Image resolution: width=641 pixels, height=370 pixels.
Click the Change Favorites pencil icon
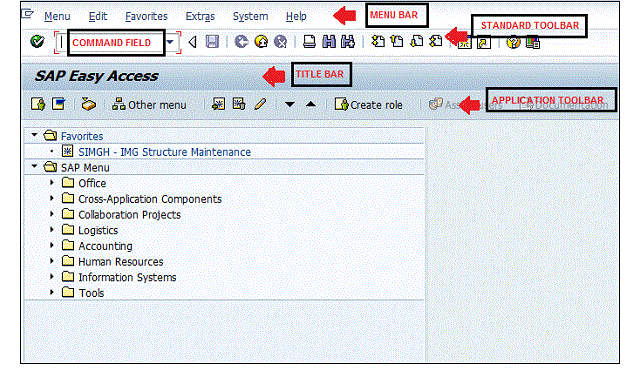(260, 104)
